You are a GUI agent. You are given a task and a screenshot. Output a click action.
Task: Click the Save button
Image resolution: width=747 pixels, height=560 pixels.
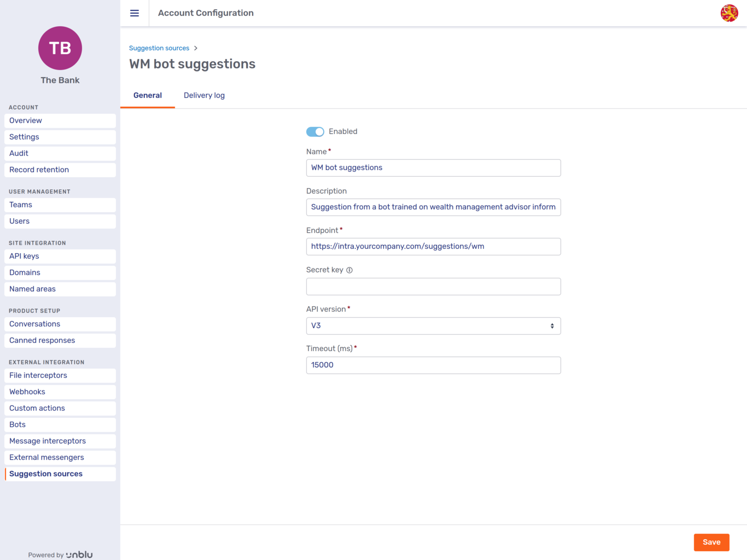(711, 542)
